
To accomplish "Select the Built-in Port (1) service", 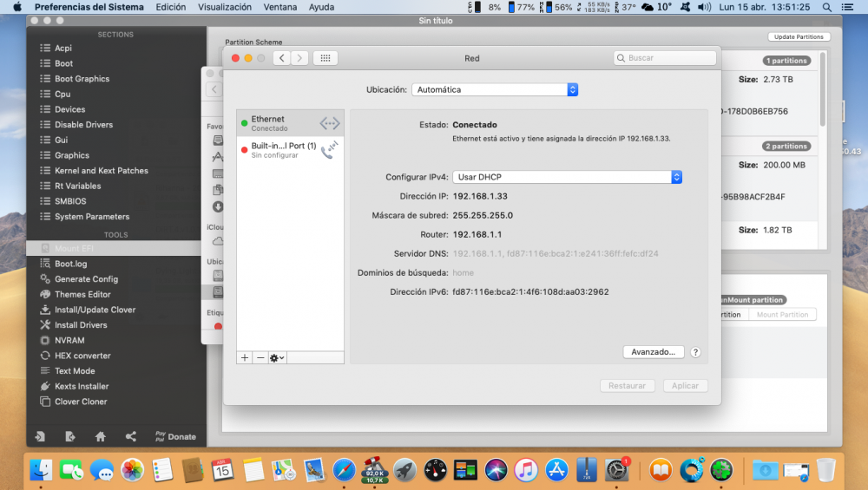I will tap(290, 150).
